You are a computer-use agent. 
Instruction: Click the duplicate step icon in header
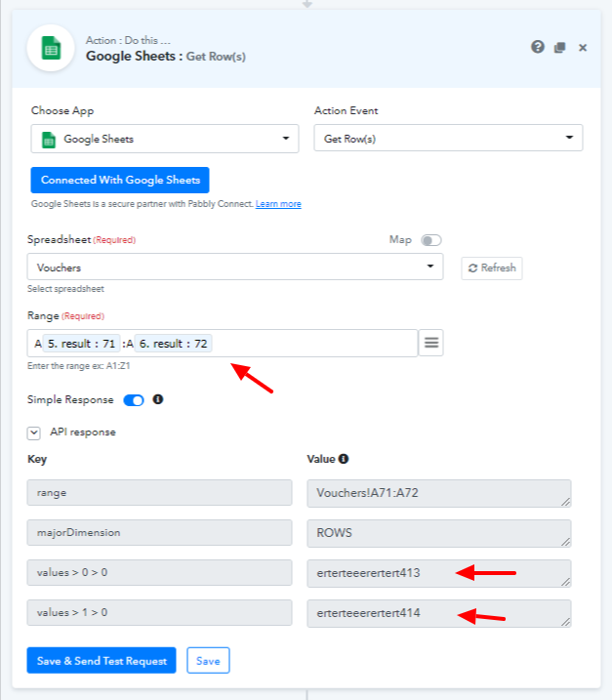[x=559, y=47]
